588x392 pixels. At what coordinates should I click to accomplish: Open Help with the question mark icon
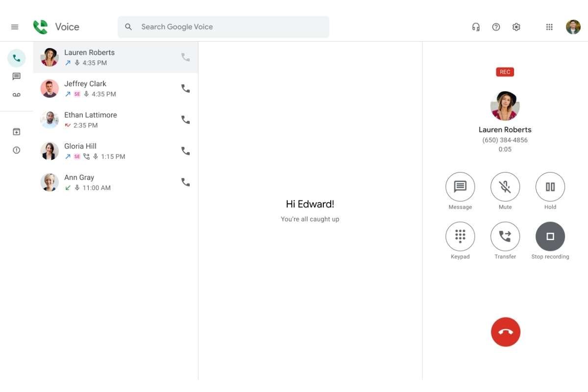coord(496,27)
